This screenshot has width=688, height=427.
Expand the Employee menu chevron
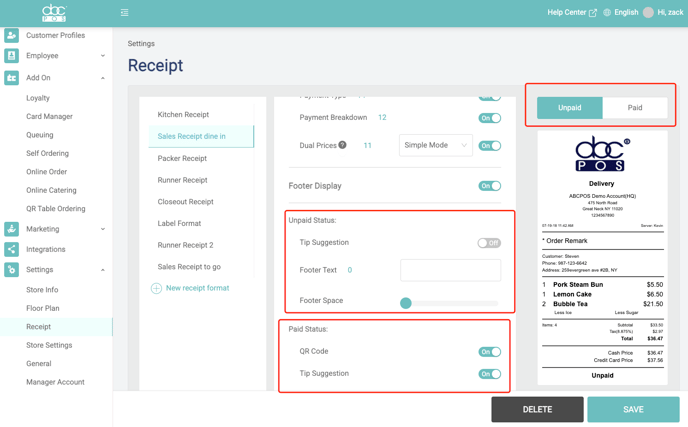click(103, 56)
